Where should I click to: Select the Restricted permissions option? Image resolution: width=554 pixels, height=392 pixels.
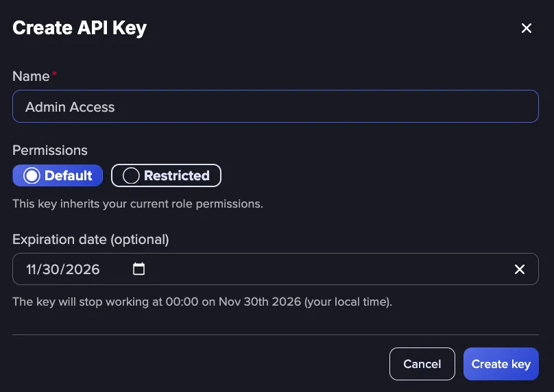[x=166, y=175]
